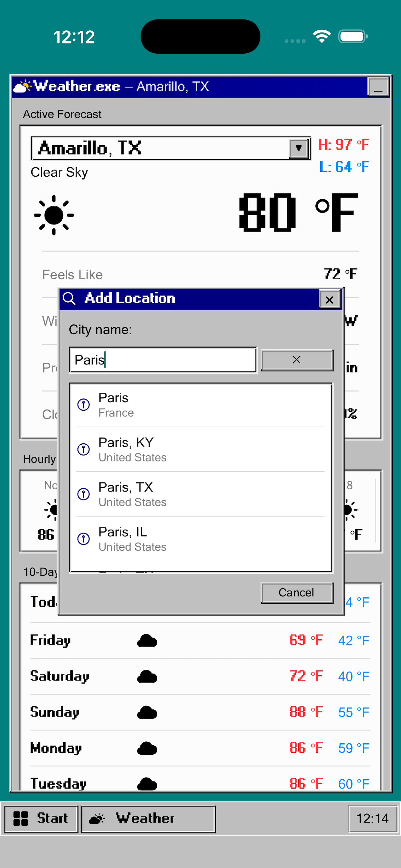Click the sun icon for Clear Sky
The width and height of the screenshot is (401, 868).
[x=54, y=215]
